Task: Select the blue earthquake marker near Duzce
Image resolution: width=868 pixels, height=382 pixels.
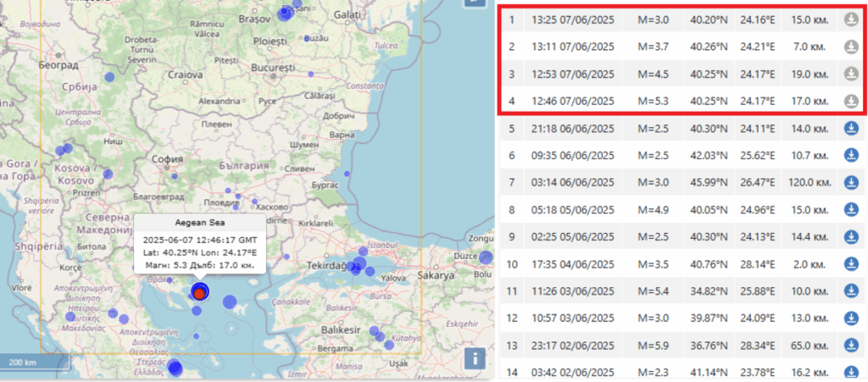Action: point(486,257)
